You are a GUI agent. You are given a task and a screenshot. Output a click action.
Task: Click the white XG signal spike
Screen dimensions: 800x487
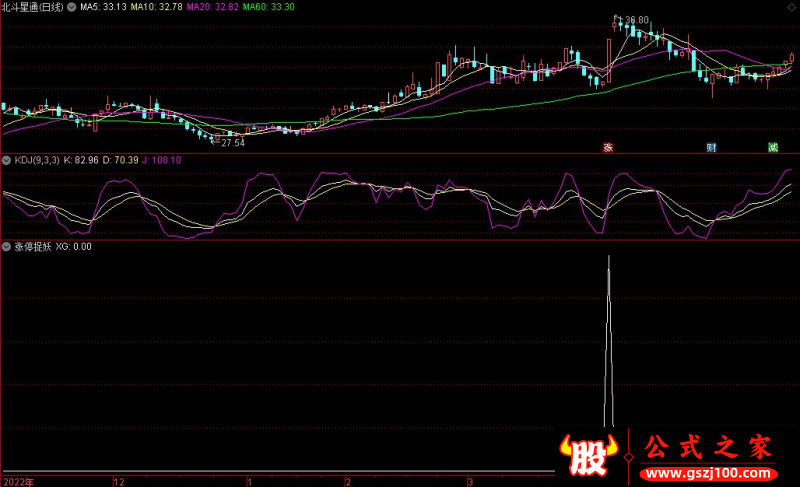click(608, 340)
